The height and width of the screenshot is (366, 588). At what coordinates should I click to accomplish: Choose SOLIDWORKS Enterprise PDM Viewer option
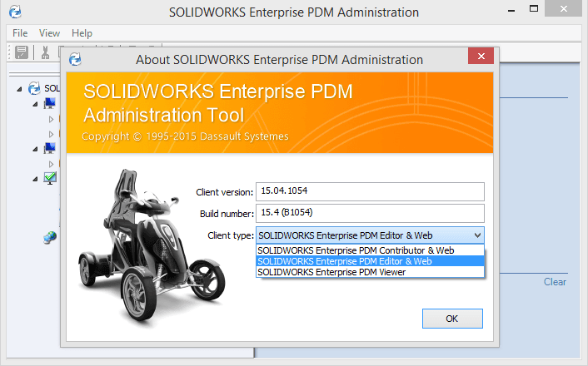pyautogui.click(x=370, y=272)
